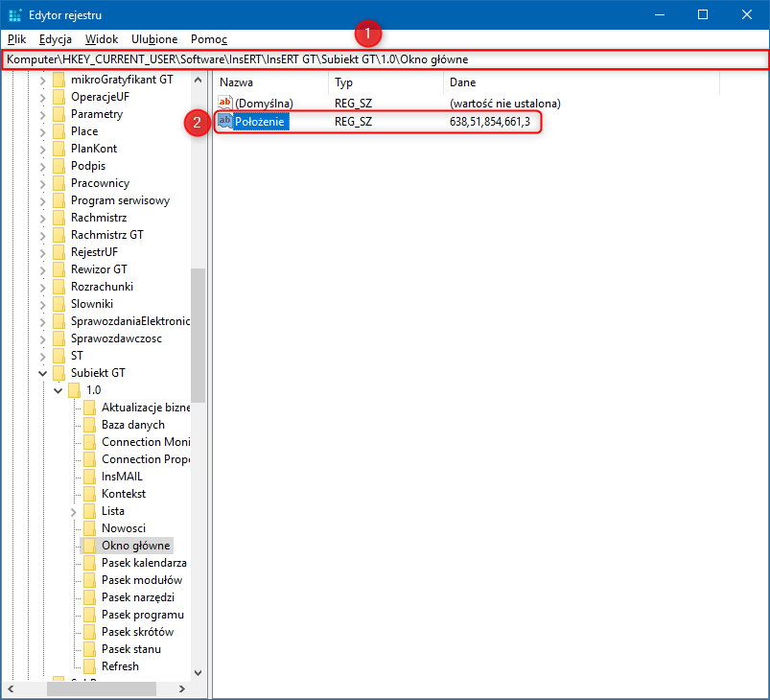Select the Pasek narzędzi tree key
The width and height of the screenshot is (770, 700).
(138, 597)
